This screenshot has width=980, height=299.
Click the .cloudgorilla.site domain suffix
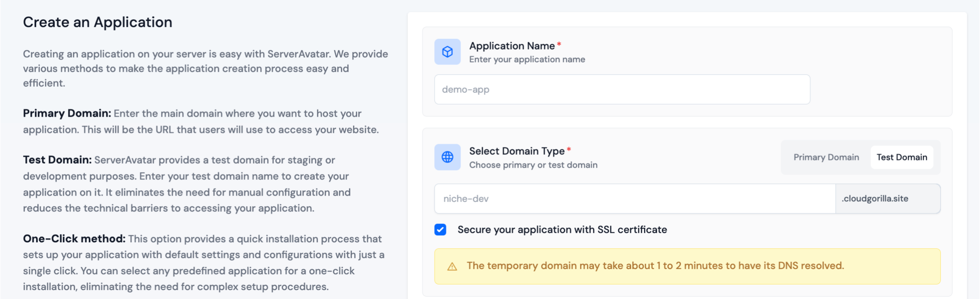(x=888, y=199)
